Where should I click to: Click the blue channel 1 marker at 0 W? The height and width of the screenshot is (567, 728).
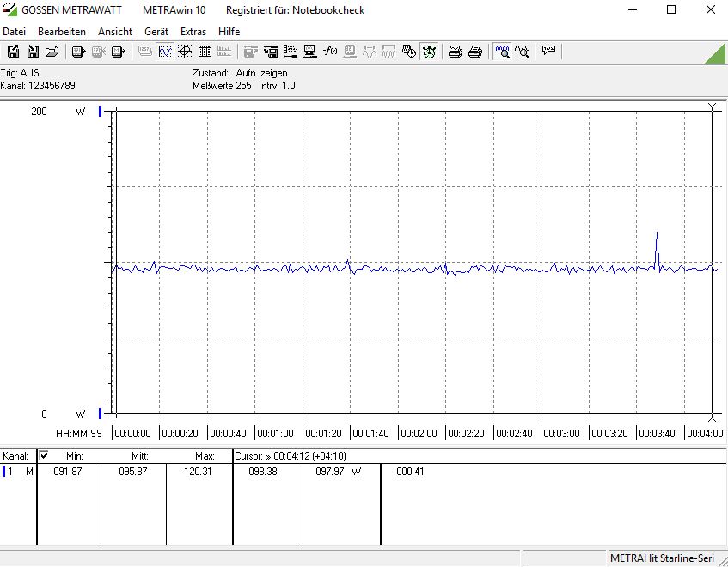100,413
